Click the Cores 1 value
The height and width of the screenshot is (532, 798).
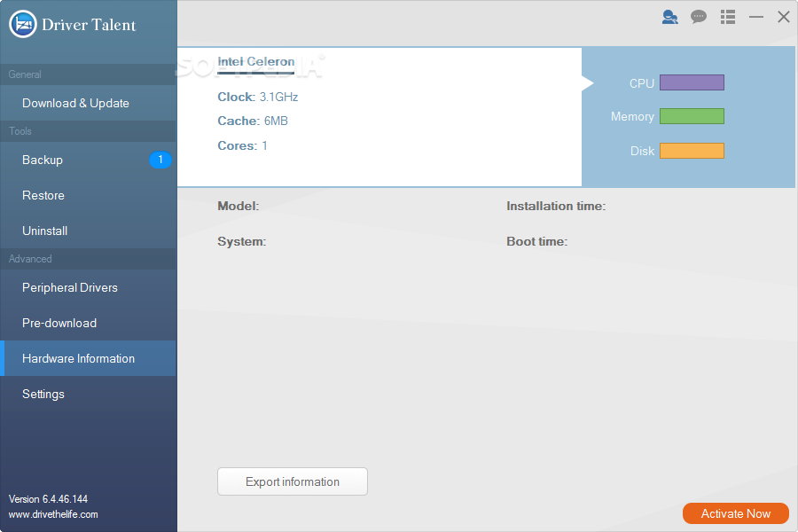[x=264, y=145]
